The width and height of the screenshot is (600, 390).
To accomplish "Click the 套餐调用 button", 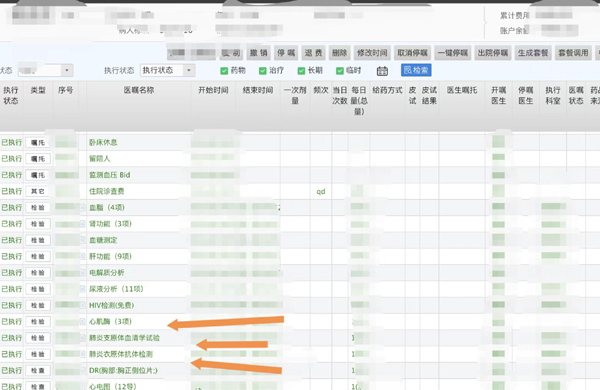I will (573, 53).
